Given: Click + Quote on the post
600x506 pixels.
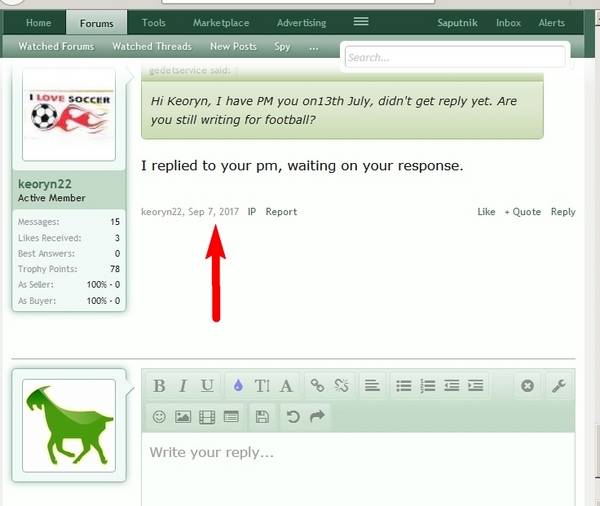Looking at the screenshot, I should point(523,212).
